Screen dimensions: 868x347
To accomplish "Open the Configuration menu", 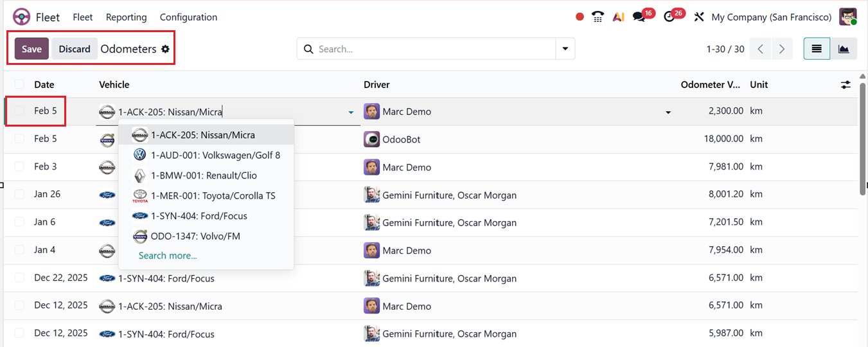I will tap(188, 17).
